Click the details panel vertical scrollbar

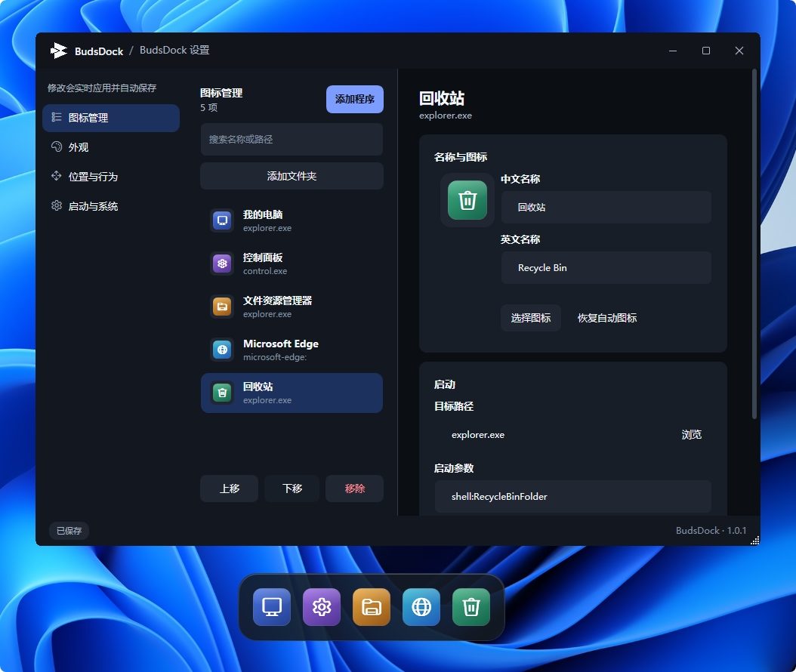tap(754, 244)
